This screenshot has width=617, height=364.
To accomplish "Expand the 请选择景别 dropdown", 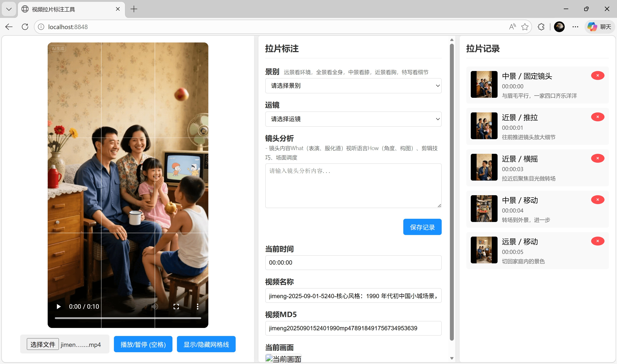I will 353,86.
